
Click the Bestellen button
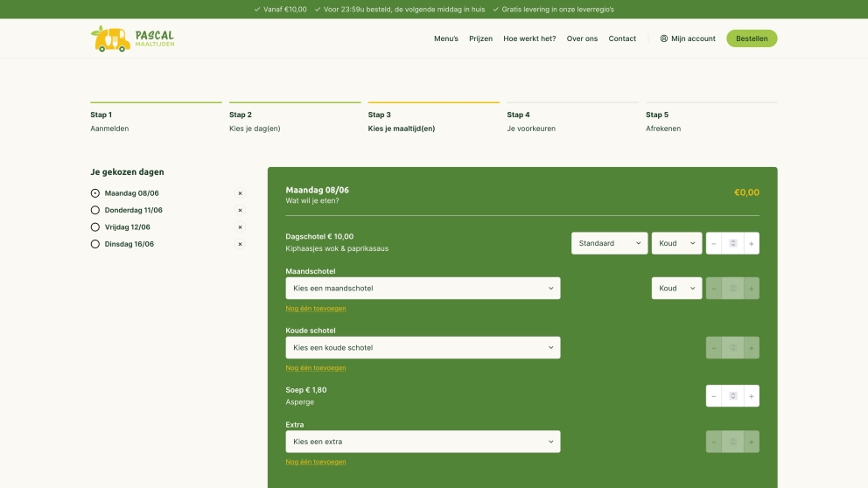752,38
